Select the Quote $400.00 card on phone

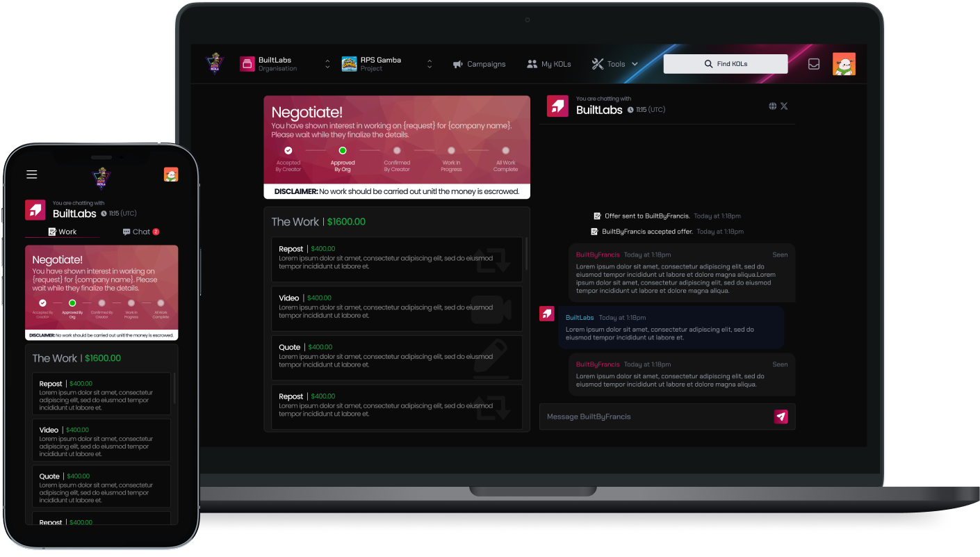click(101, 486)
